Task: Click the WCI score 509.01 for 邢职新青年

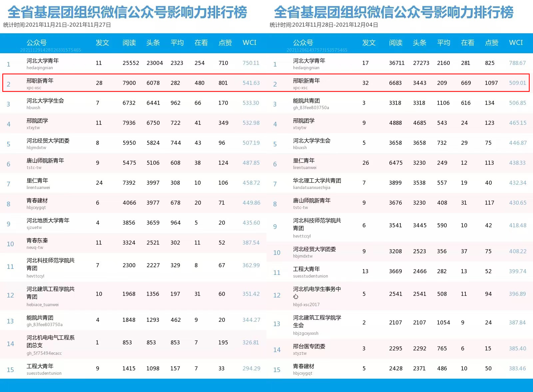Action: tap(517, 83)
